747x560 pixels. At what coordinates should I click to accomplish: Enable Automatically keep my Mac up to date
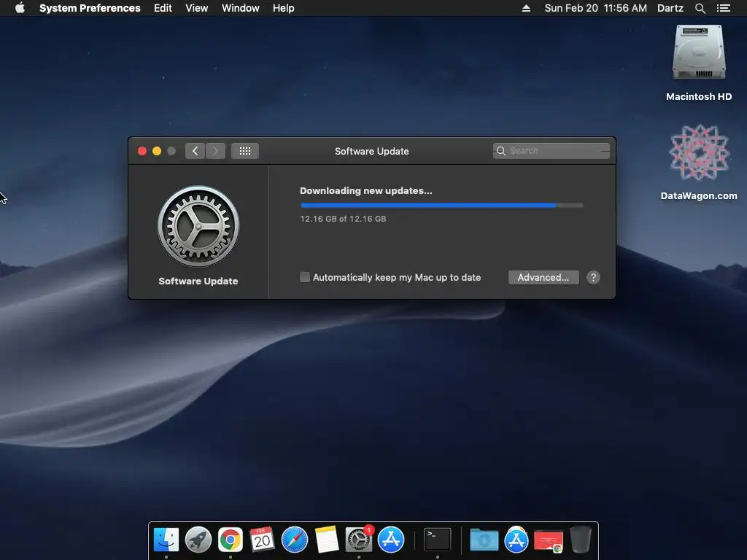point(305,277)
